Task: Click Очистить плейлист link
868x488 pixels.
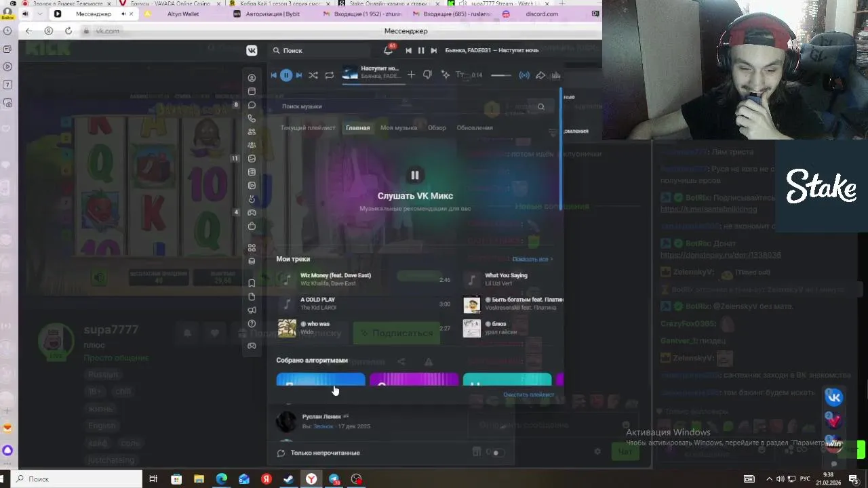Action: [528, 394]
